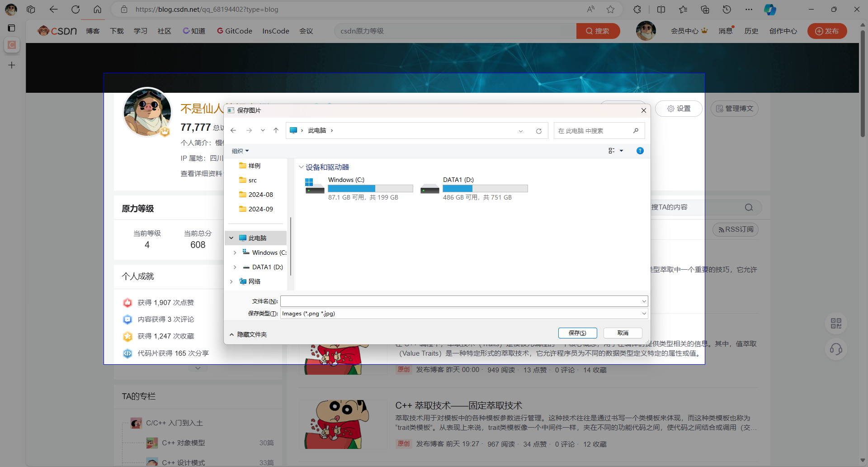This screenshot has width=868, height=467.
Task: Collapse 设备和驱动器 group
Action: click(x=301, y=167)
